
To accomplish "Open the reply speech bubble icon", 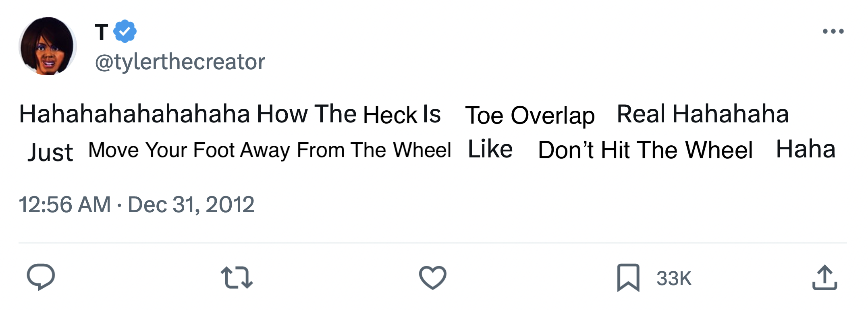I will pyautogui.click(x=41, y=277).
